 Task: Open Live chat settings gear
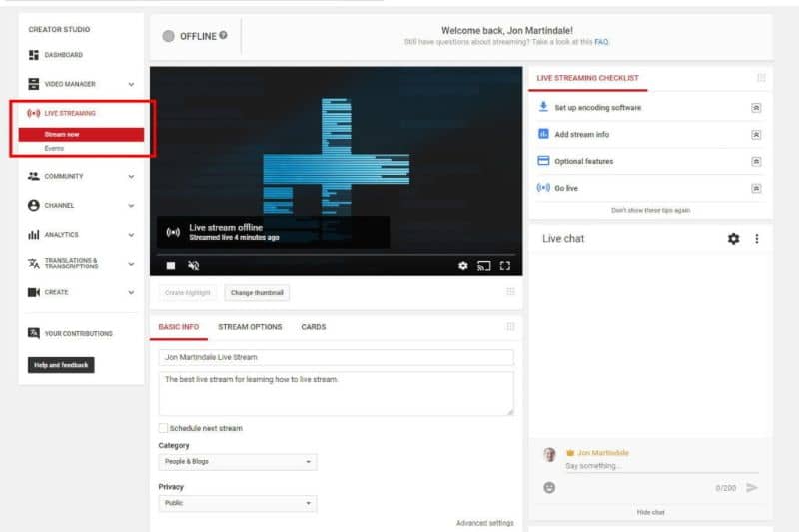733,239
